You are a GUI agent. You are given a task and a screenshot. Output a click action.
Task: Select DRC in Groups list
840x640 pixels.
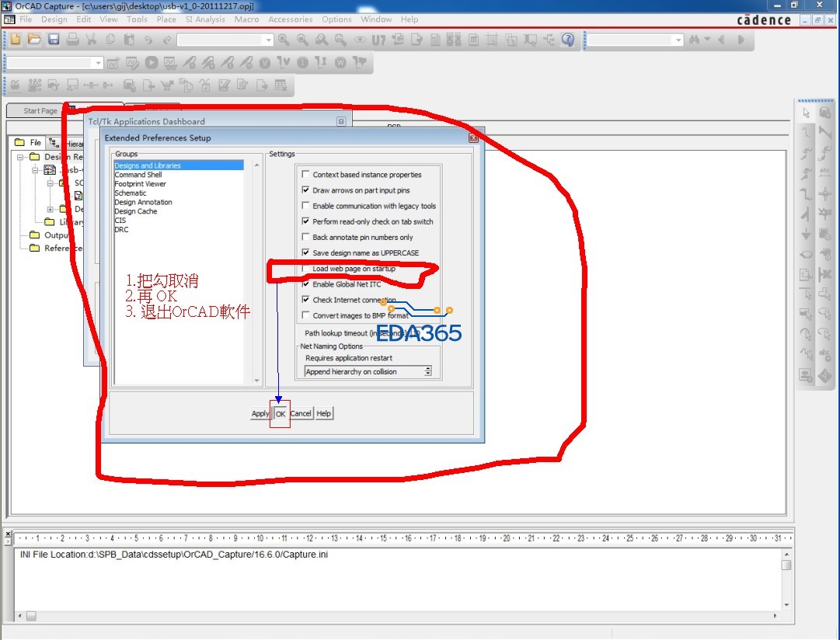point(121,229)
